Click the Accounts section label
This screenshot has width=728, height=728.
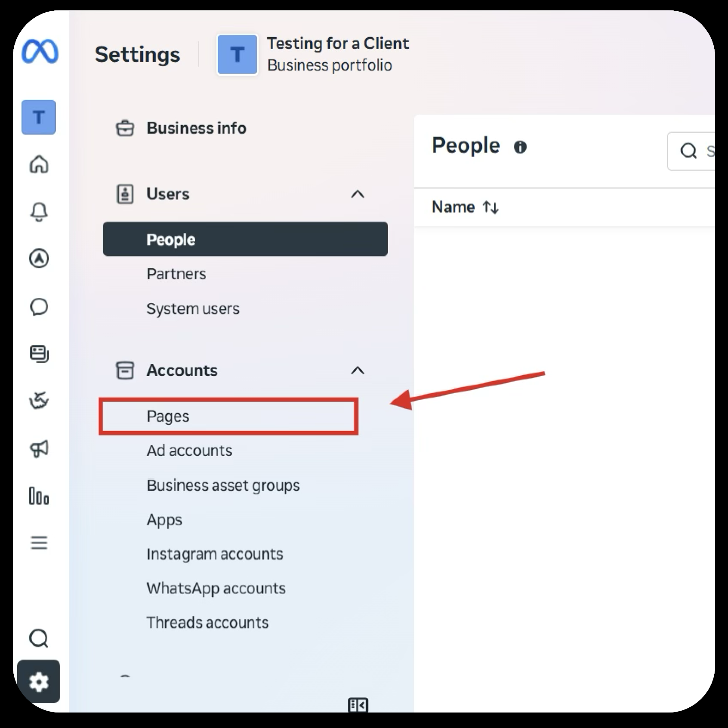point(182,370)
